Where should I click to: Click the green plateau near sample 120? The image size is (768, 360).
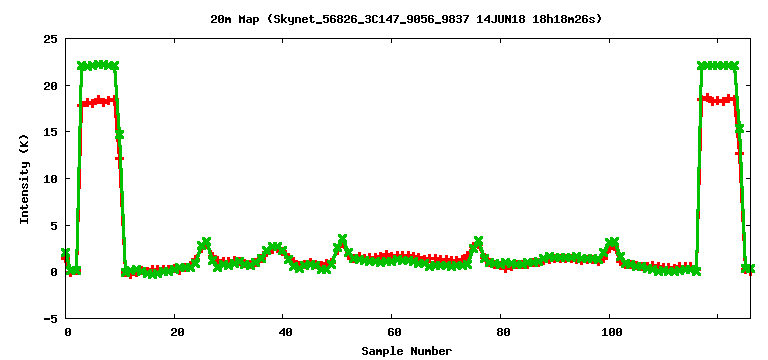[718, 65]
